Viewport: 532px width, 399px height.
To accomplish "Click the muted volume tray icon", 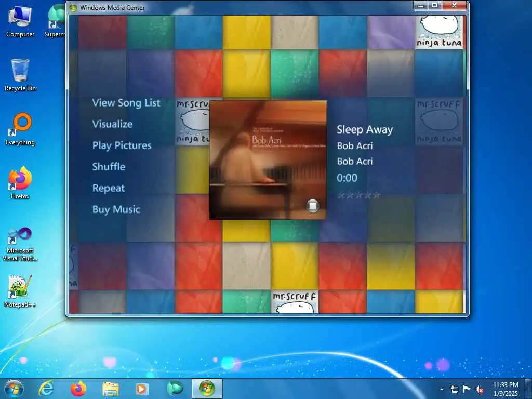I will coord(480,390).
